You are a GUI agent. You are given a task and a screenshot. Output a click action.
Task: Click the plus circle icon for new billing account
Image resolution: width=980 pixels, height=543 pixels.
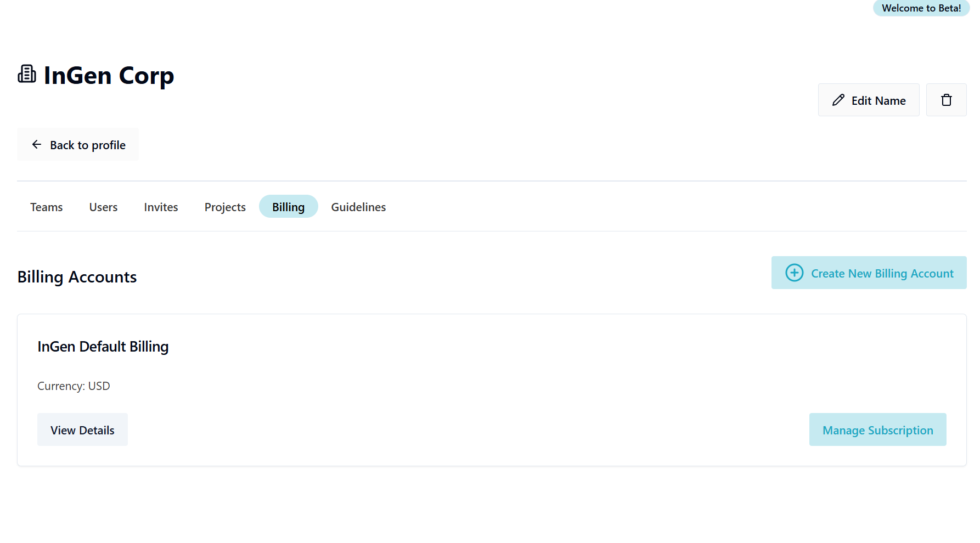[794, 273]
